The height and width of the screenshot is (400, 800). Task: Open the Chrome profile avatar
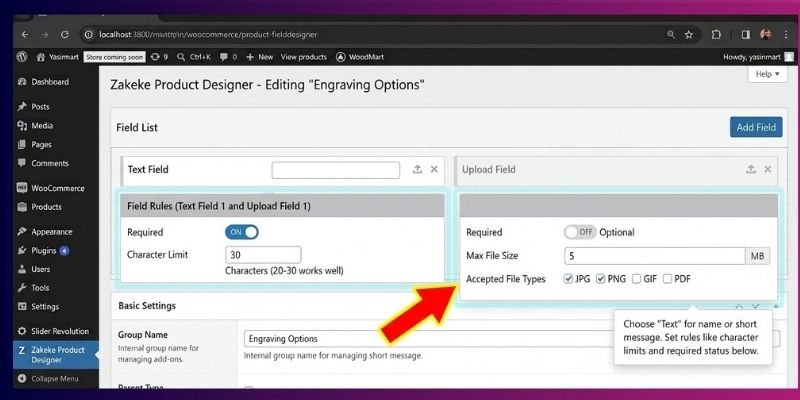tap(766, 35)
